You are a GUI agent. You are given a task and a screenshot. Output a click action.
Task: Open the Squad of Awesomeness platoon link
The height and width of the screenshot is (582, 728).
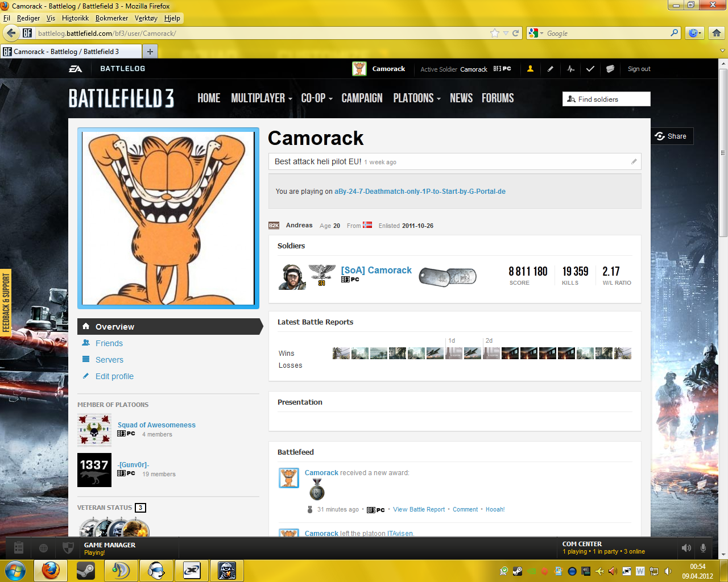click(x=156, y=425)
